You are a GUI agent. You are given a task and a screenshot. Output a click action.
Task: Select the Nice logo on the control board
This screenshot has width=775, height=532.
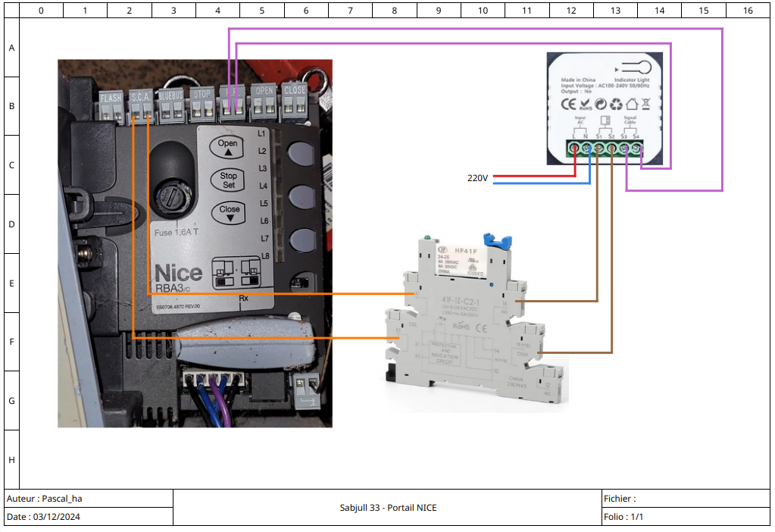[178, 273]
